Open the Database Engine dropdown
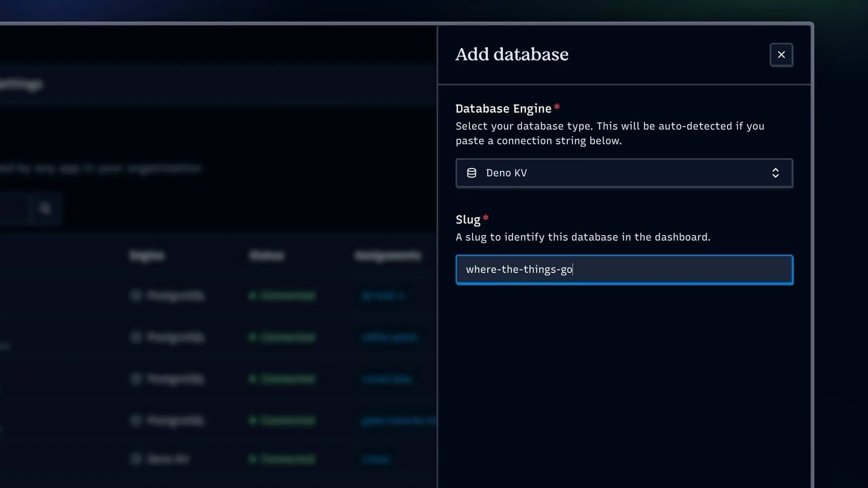Screen dimensions: 868x488 point(624,173)
